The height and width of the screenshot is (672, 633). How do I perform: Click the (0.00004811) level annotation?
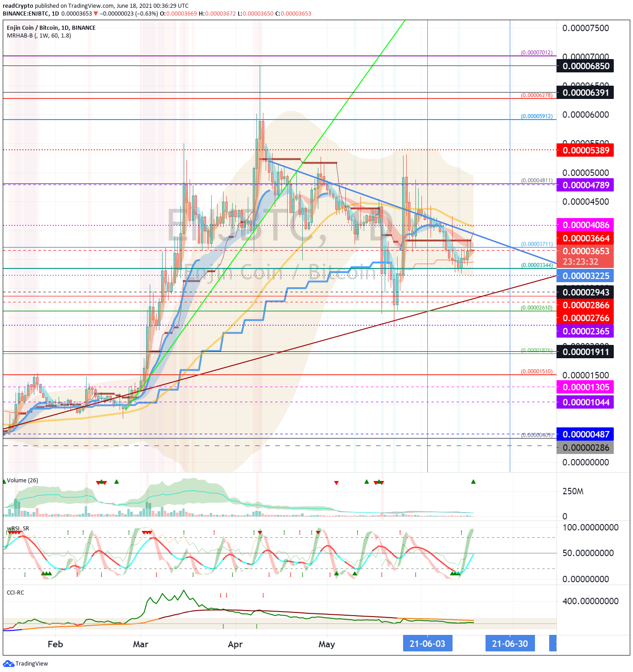coord(537,180)
